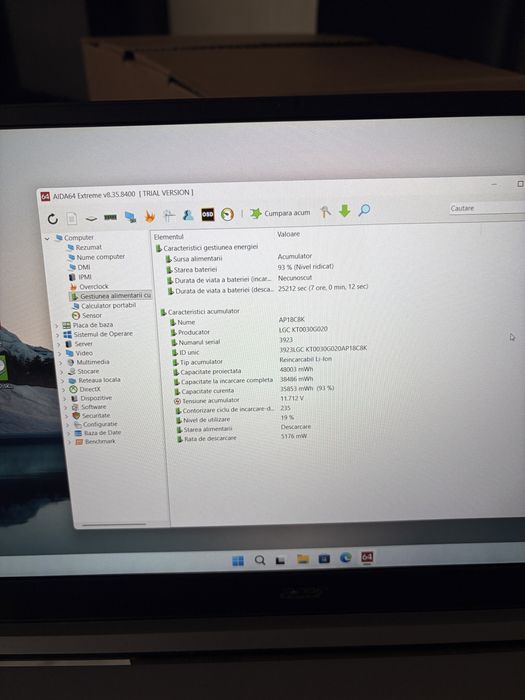Click the magnifier search toolbar icon
Screen dimensions: 525x700
364,210
